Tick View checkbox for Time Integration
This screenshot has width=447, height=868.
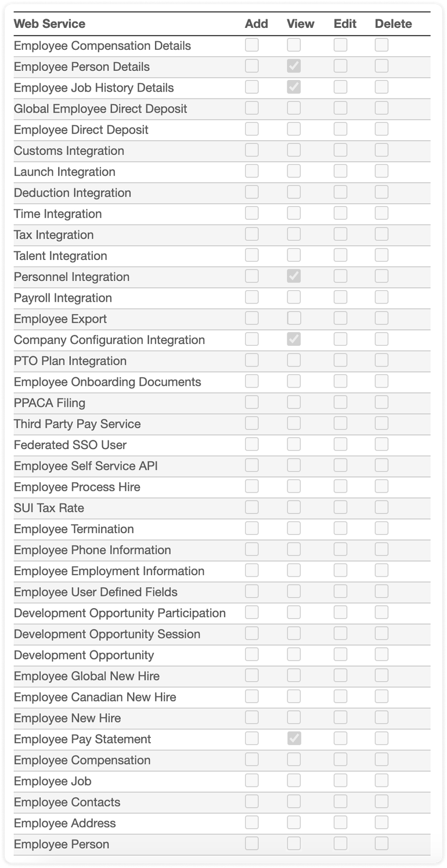tap(294, 213)
